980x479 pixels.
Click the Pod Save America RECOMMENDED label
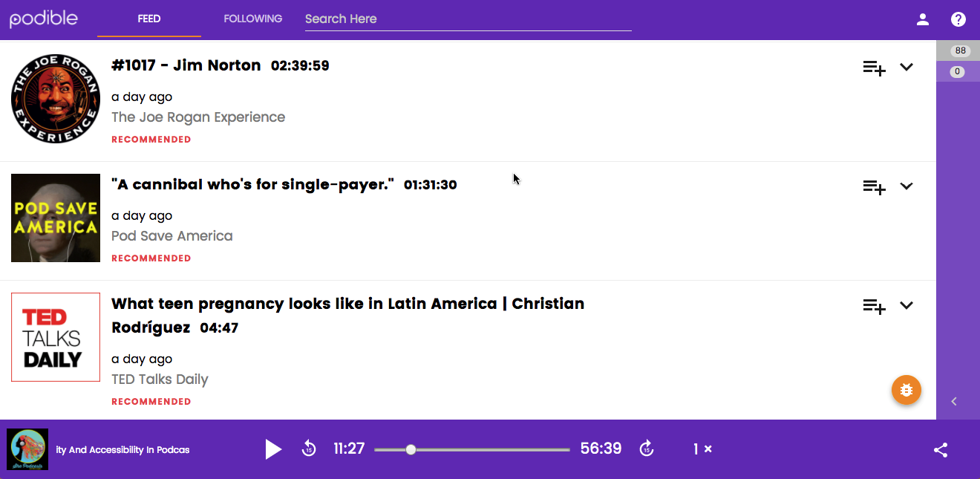[x=151, y=258]
